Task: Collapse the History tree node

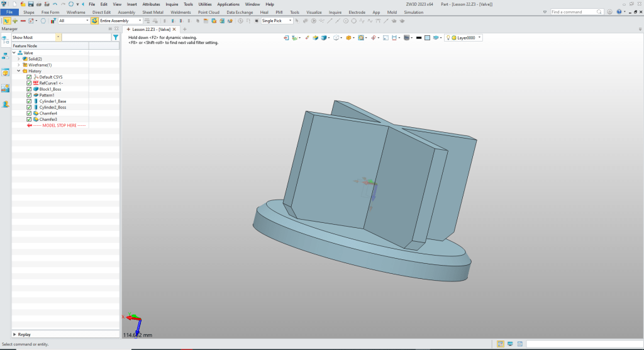Action: coord(19,71)
